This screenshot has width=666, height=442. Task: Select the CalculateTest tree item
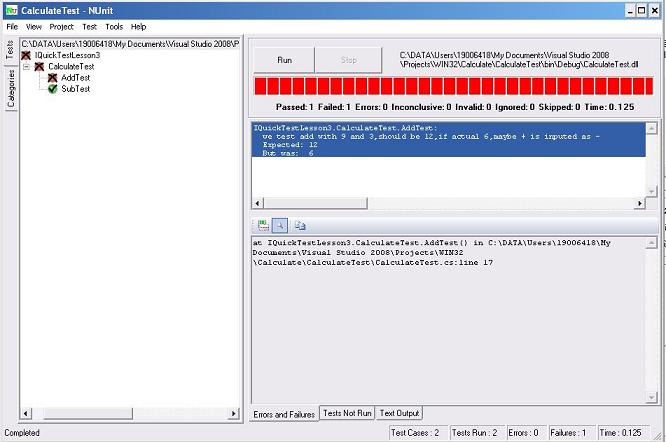[71, 67]
